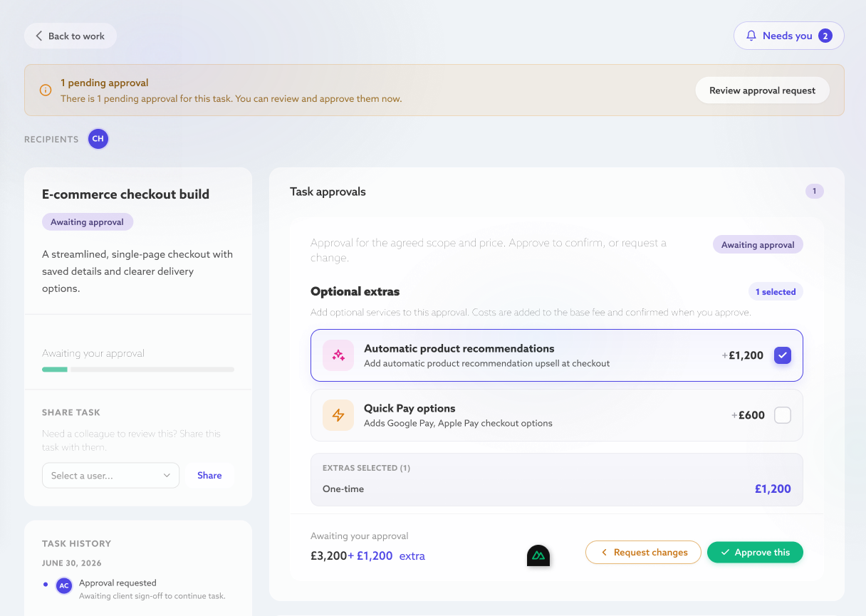Click the Back to work button
The height and width of the screenshot is (616, 866).
(x=70, y=36)
